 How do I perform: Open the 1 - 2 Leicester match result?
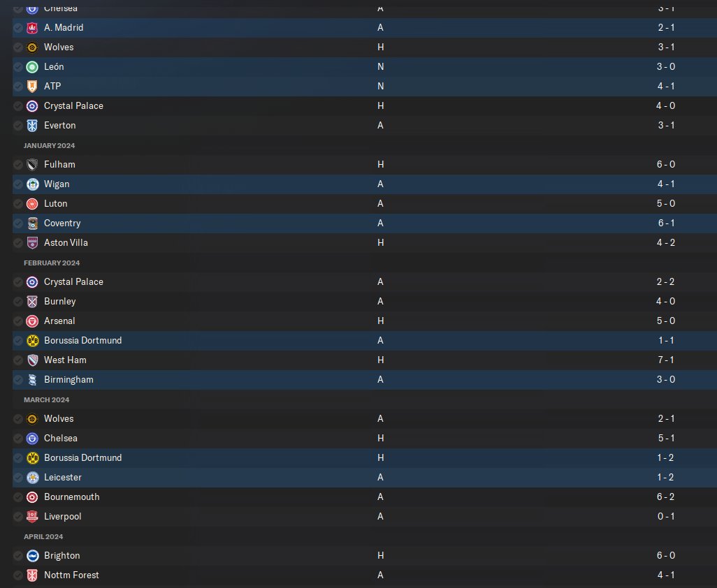click(x=666, y=477)
